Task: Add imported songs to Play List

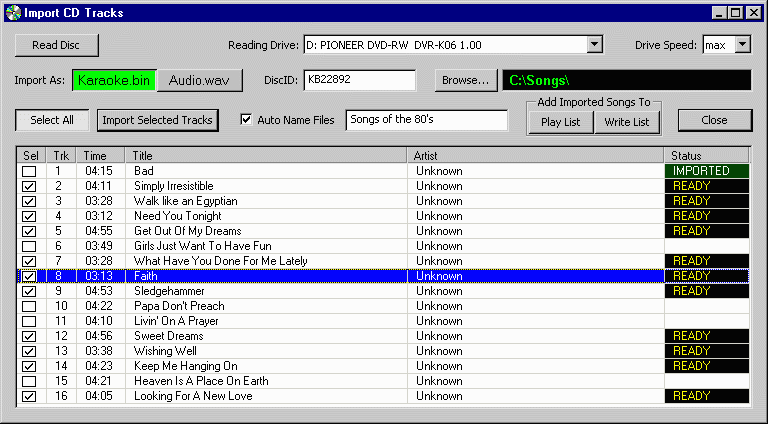Action: pyautogui.click(x=560, y=122)
